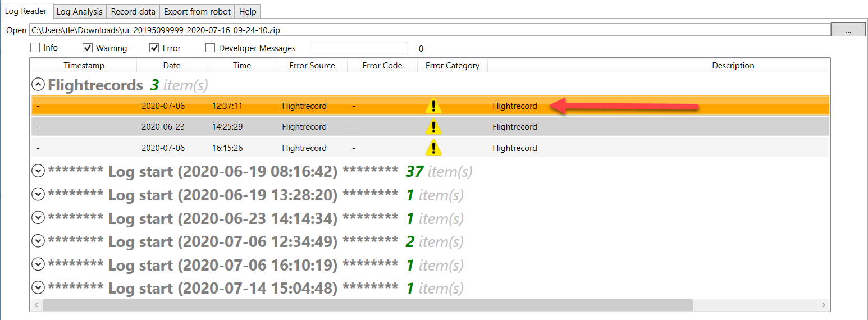Click warning icon on 14:25:29 Flightrecord row
Screen dimensions: 868x320
[x=433, y=127]
